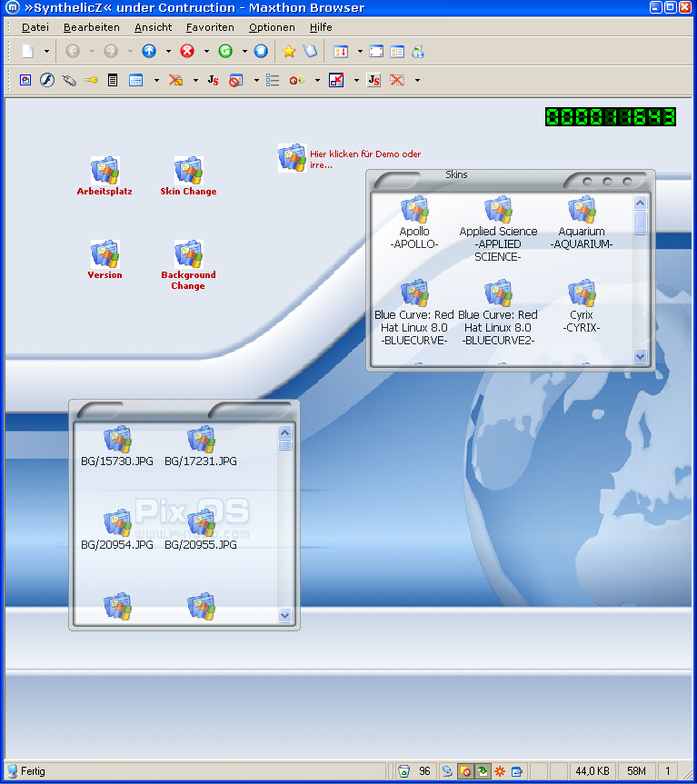Toggle the popup blocker status bar button
The image size is (697, 784).
pos(465,771)
